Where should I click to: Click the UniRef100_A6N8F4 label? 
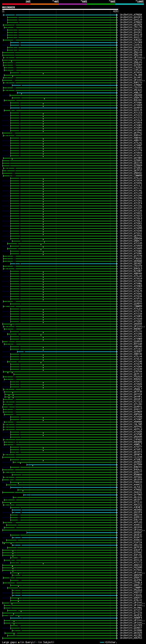click(131, 618)
